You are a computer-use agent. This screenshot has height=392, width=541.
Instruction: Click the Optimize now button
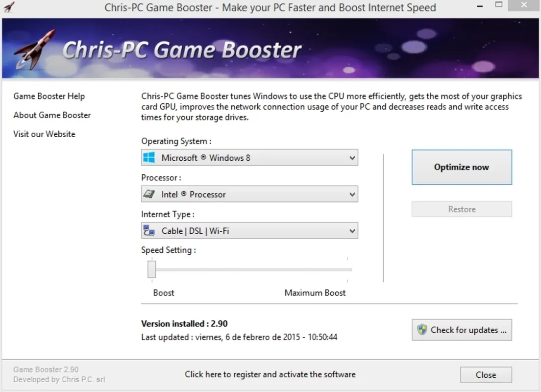(462, 168)
